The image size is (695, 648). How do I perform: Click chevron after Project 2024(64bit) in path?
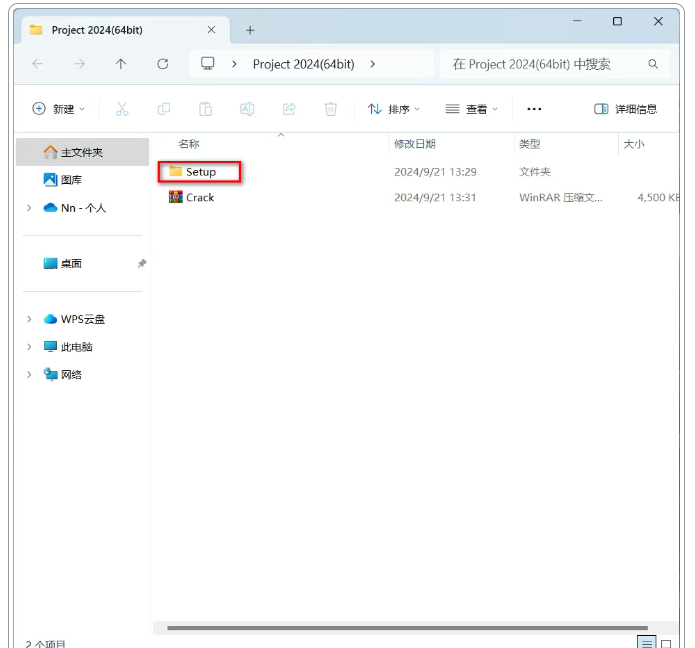(x=373, y=64)
